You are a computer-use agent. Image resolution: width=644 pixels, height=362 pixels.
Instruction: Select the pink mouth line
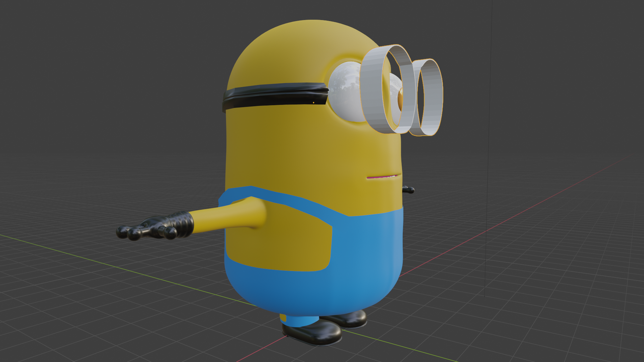click(383, 176)
